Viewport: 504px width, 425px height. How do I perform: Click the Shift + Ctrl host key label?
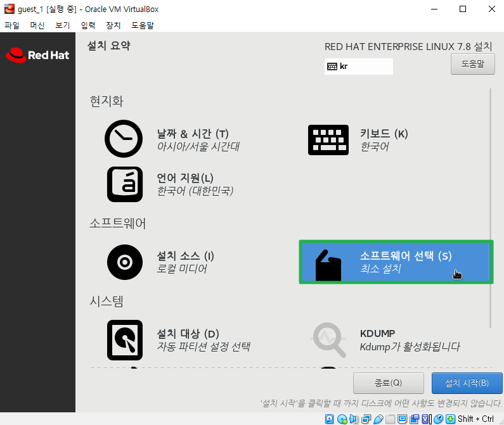(475, 419)
